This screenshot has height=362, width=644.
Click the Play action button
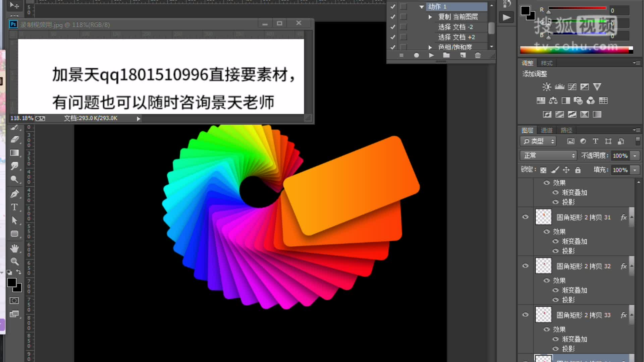pyautogui.click(x=431, y=55)
